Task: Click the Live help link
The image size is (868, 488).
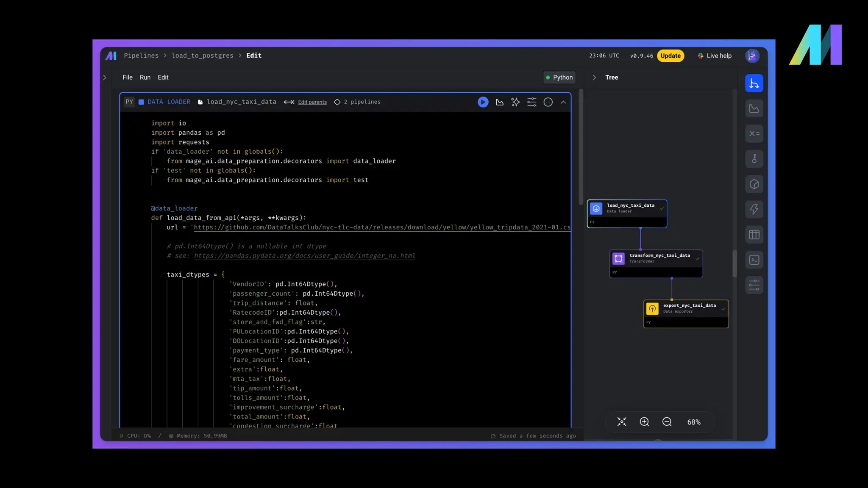Action: tap(719, 56)
